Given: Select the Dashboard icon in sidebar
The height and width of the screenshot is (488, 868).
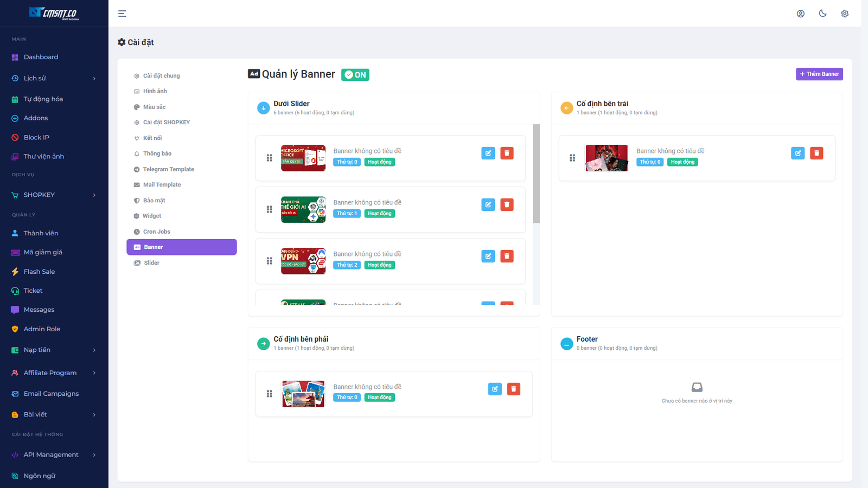Looking at the screenshot, I should [15, 57].
